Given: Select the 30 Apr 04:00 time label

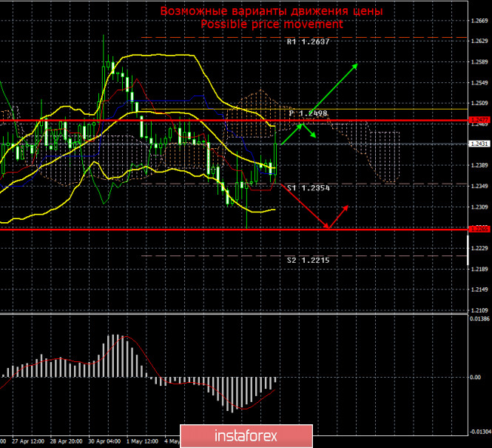Looking at the screenshot, I should tap(104, 441).
